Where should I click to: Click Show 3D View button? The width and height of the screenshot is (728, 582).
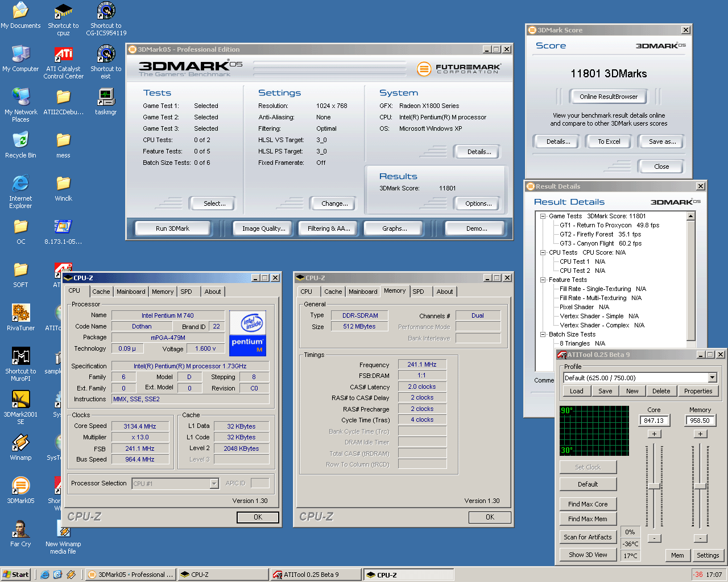coord(588,555)
